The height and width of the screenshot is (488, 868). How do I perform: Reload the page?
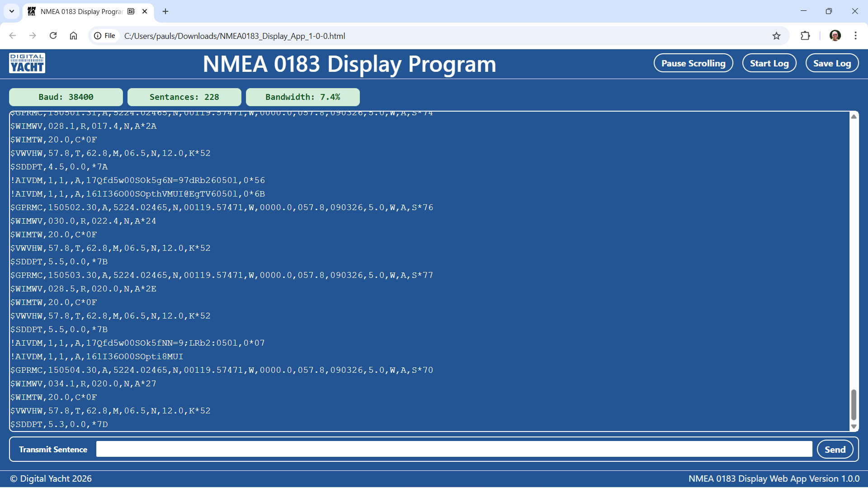(53, 36)
